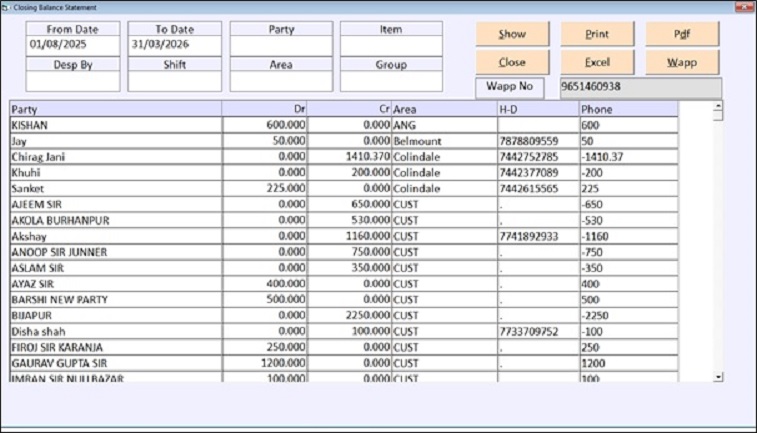Select the KISHAN party row
Viewport: 757px width, 433px height.
pyautogui.click(x=344, y=125)
